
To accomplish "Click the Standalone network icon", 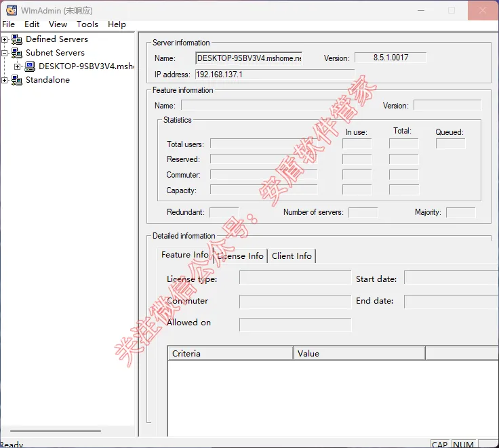I will (x=16, y=80).
